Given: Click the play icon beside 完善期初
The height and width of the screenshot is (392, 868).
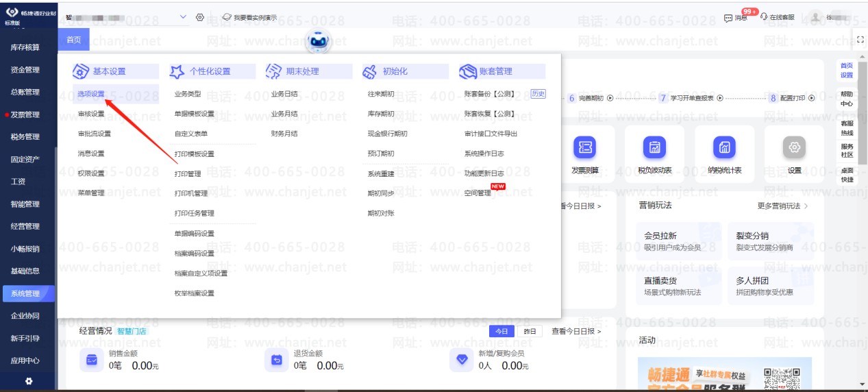Looking at the screenshot, I should point(610,98).
